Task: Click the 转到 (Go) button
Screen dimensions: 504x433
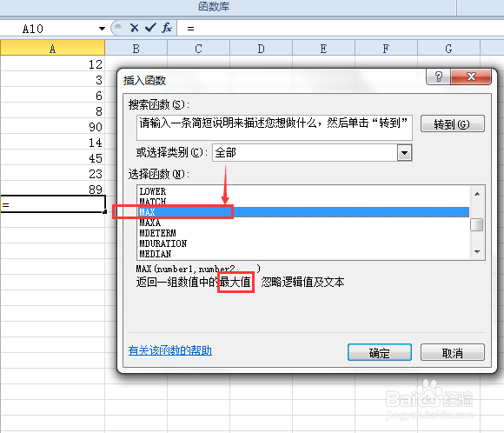Action: tap(452, 123)
